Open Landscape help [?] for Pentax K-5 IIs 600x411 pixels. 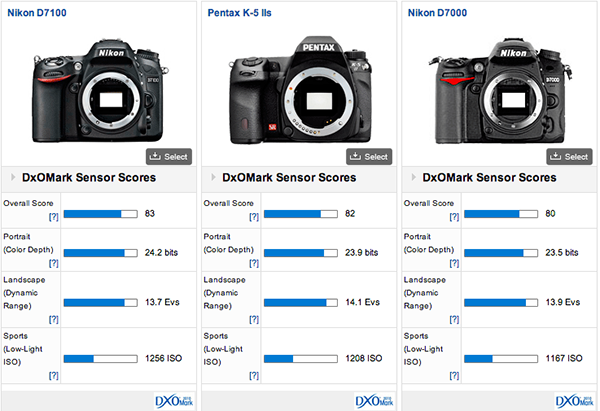pos(254,319)
